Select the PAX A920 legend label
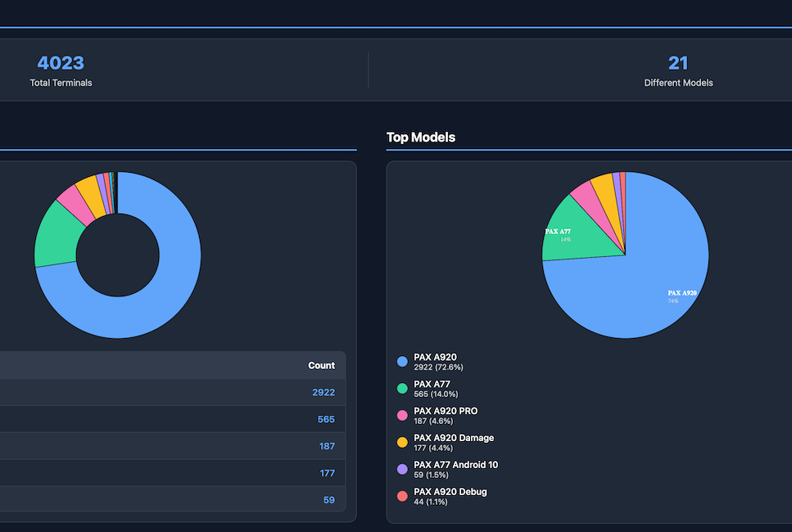Image resolution: width=792 pixels, height=532 pixels. (x=435, y=357)
